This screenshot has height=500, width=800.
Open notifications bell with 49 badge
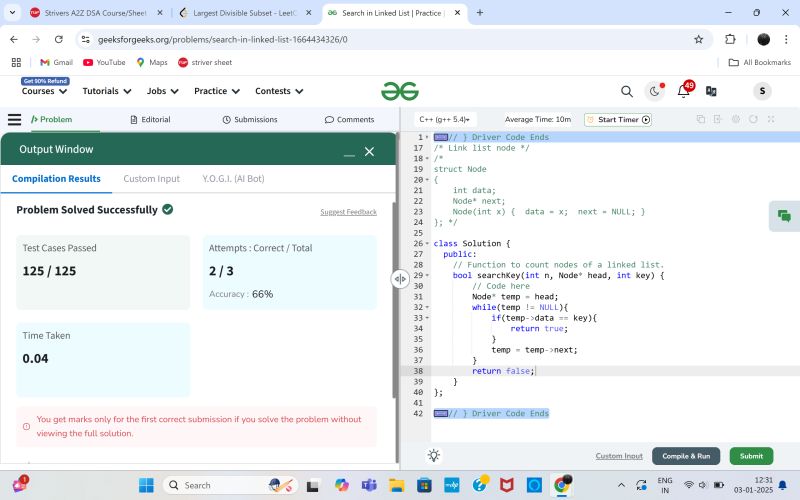coord(684,91)
